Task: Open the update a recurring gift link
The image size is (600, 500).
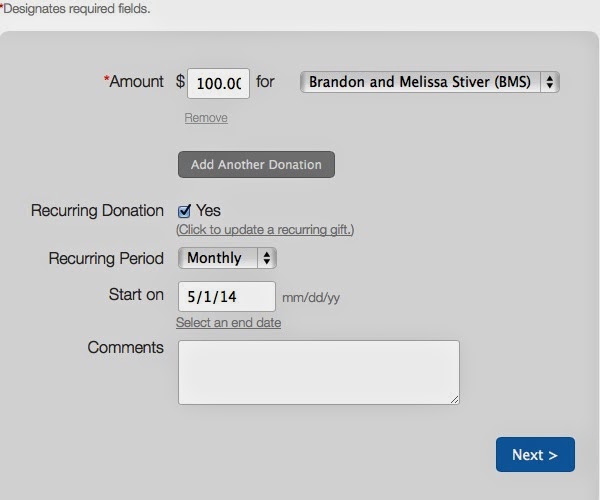Action: coord(265,230)
